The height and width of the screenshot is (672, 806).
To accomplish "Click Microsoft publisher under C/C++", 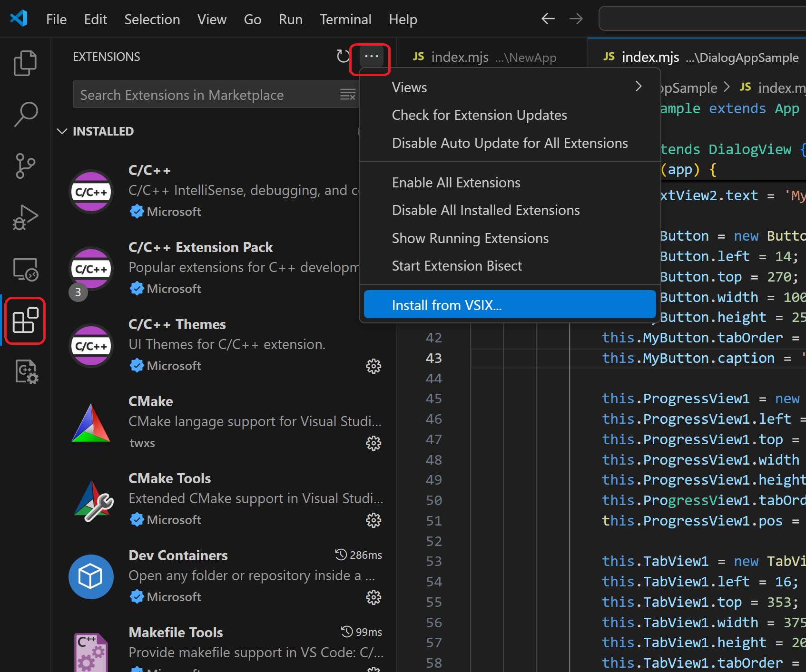I will pyautogui.click(x=174, y=212).
